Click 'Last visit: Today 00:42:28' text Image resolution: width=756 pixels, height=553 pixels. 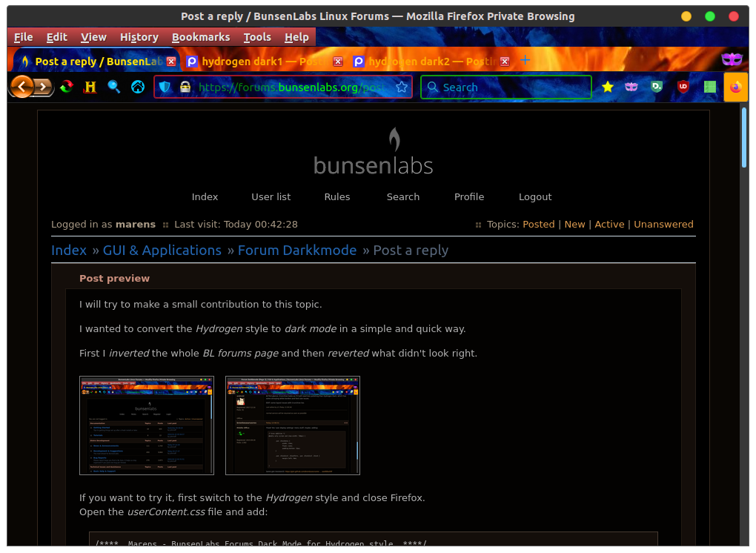coord(236,224)
